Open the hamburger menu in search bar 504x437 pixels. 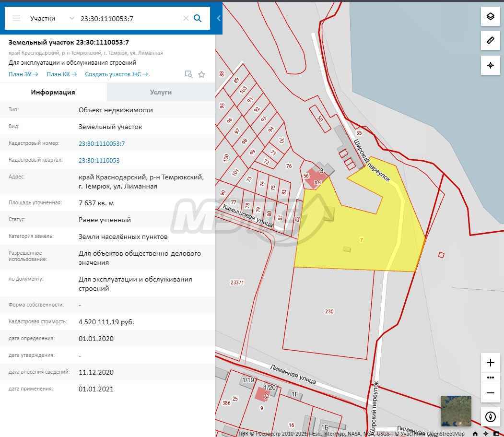pos(16,18)
